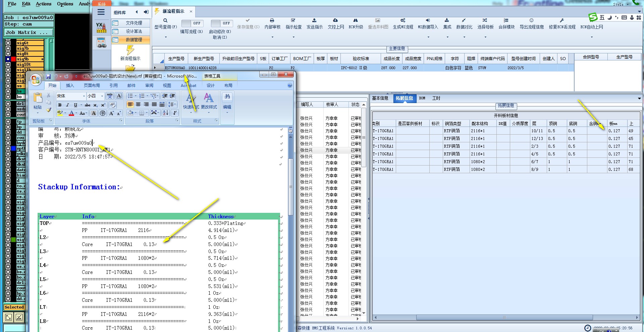Viewport: 644px width, 332px height.
Task: Switch to the 审阅 ribbon tab
Action: tap(149, 86)
